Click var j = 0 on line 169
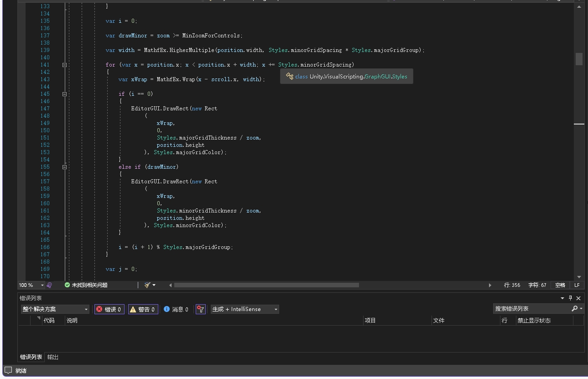Image resolution: width=588 pixels, height=379 pixels. click(121, 269)
